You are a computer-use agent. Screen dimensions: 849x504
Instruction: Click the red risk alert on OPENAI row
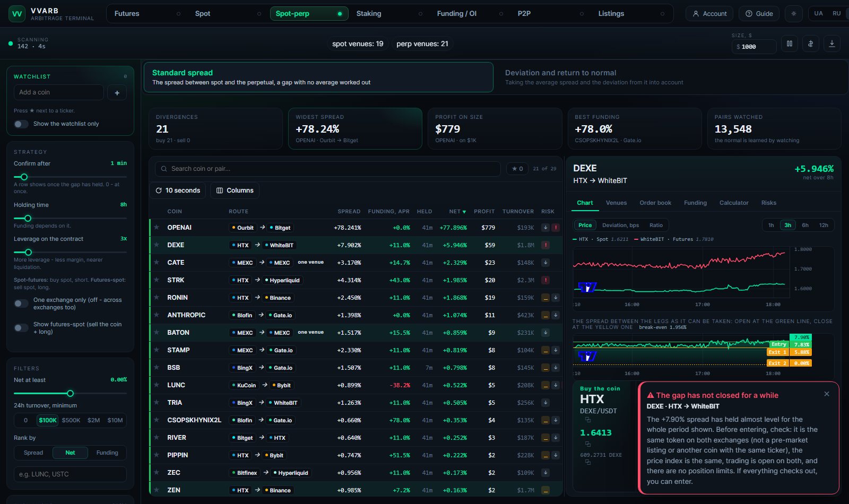click(556, 228)
